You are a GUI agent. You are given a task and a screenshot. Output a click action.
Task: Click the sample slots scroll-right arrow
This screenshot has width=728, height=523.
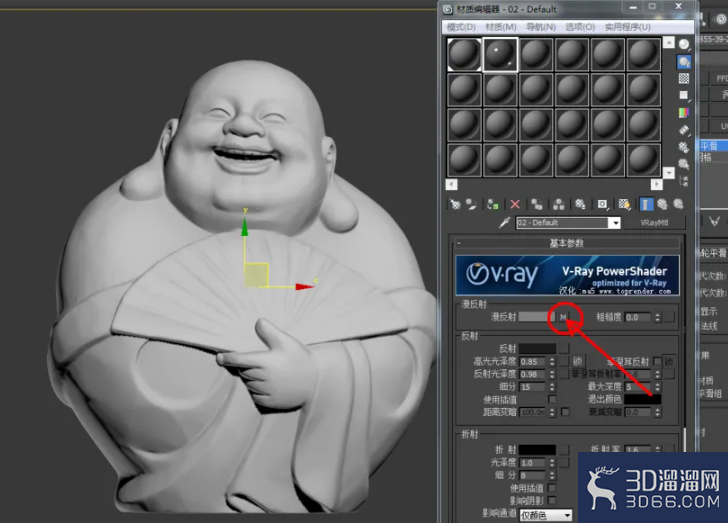656,184
